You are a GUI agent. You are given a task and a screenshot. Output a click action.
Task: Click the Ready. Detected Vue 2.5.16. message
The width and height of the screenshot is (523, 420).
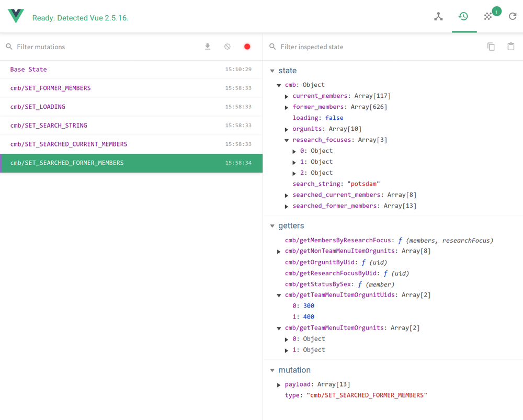81,18
